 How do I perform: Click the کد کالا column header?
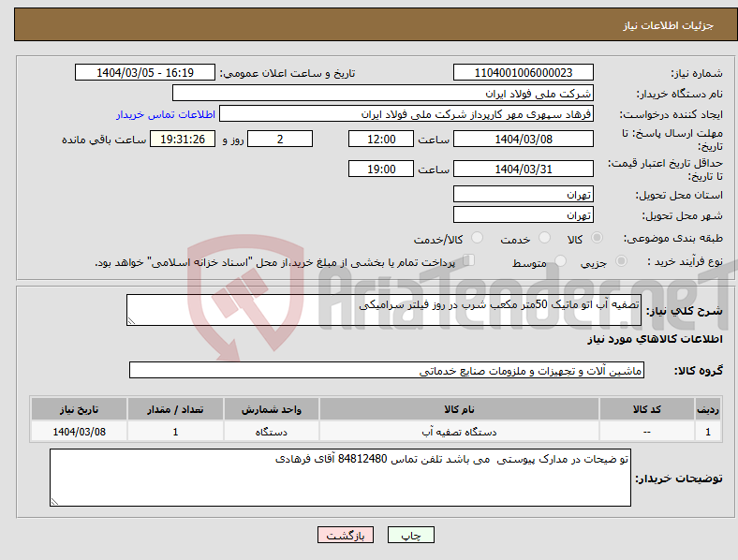click(x=647, y=409)
